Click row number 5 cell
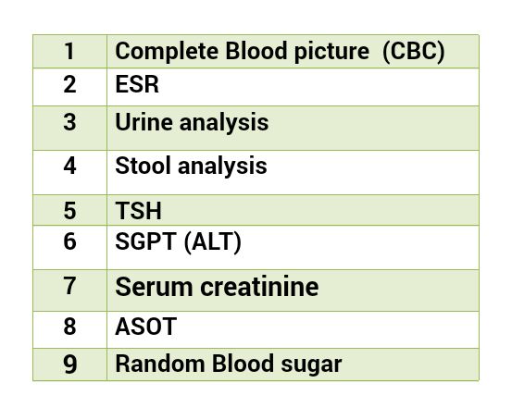This screenshot has height=420, width=512. click(69, 210)
